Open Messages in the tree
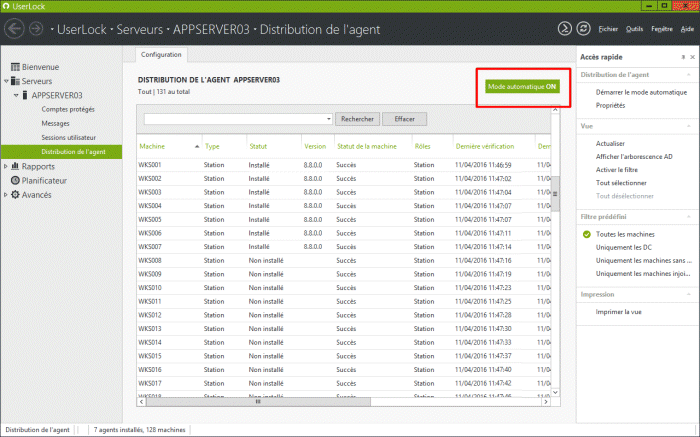 pyautogui.click(x=55, y=124)
